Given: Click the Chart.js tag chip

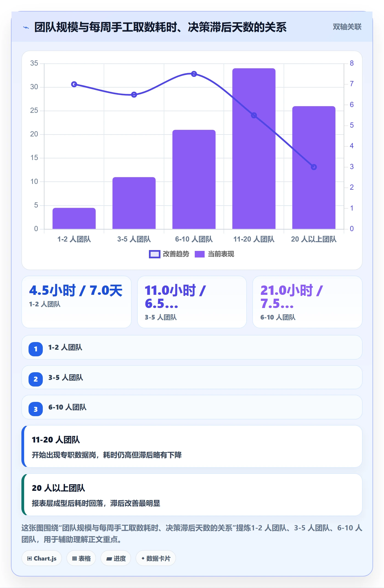Looking at the screenshot, I should (42, 558).
